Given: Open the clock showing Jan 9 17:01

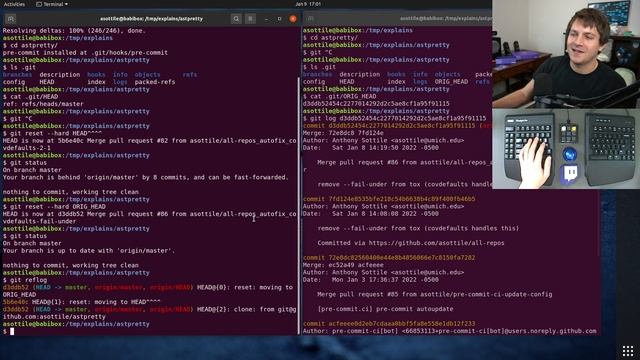Looking at the screenshot, I should coord(308,4).
